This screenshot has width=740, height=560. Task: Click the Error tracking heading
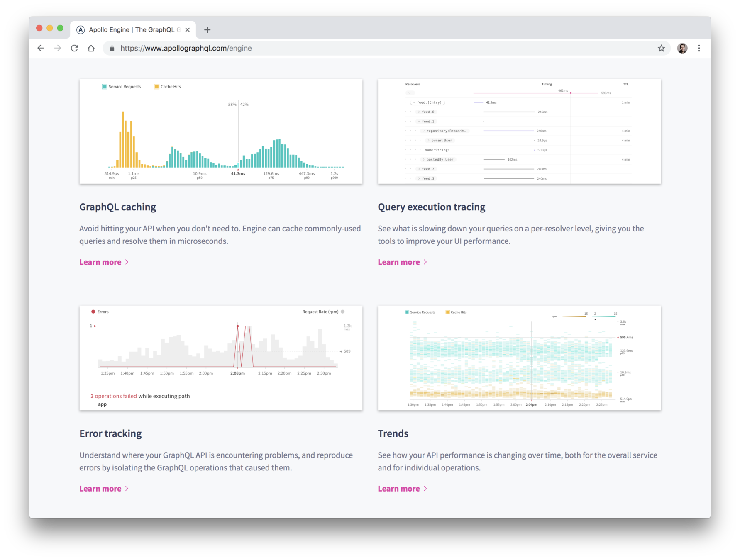tap(110, 433)
